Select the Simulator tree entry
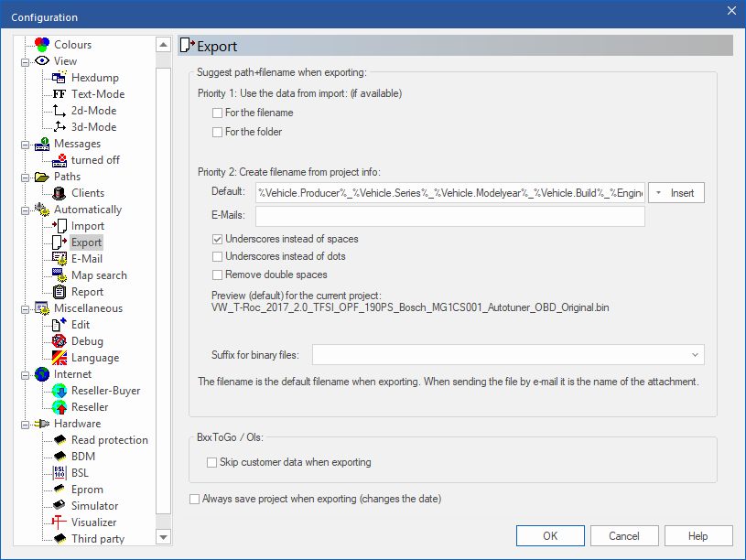The height and width of the screenshot is (560, 746). pos(94,506)
